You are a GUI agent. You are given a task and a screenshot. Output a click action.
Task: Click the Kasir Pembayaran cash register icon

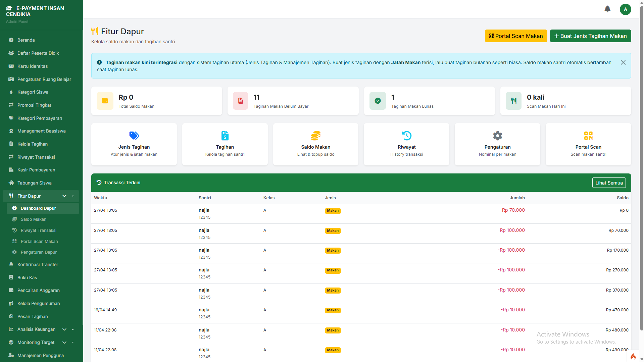point(11,170)
